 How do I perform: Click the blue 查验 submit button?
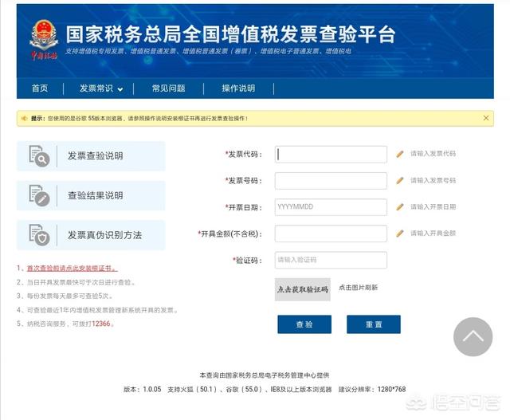point(304,324)
